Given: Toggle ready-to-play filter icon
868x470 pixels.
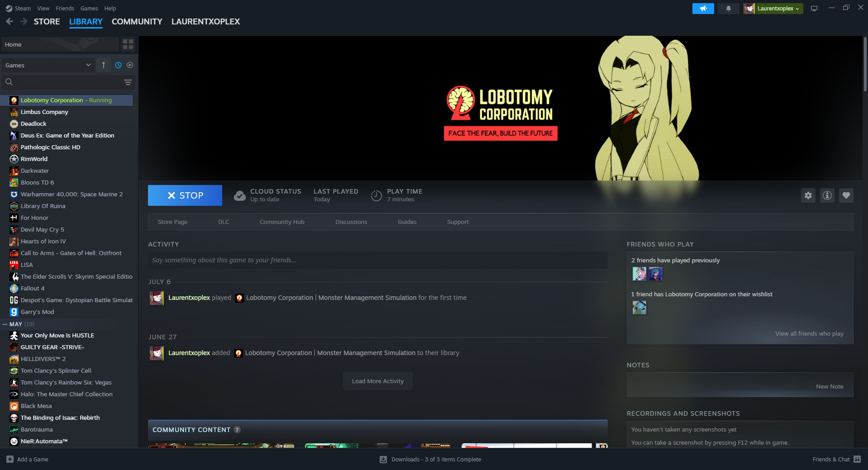Looking at the screenshot, I should (x=130, y=65).
